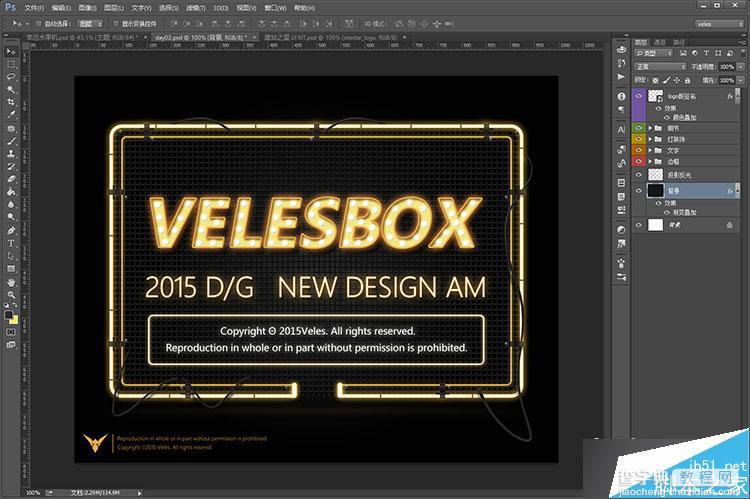Open the opacity slider dropdown arrow
This screenshot has width=750, height=499.
[740, 67]
